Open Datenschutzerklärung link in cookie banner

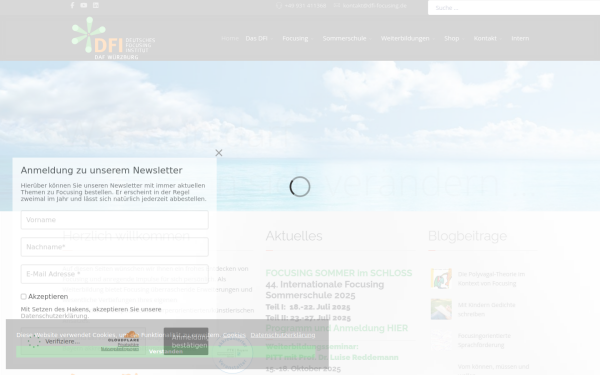(x=283, y=335)
